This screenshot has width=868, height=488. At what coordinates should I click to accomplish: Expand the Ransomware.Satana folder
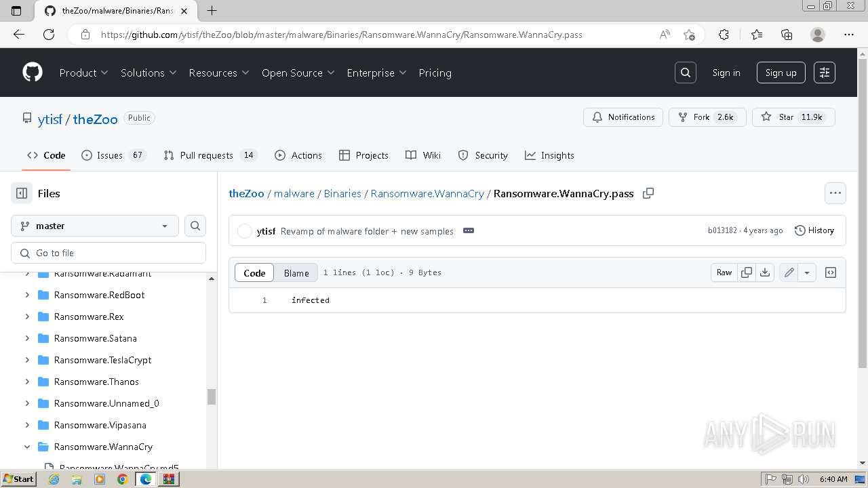click(x=27, y=338)
